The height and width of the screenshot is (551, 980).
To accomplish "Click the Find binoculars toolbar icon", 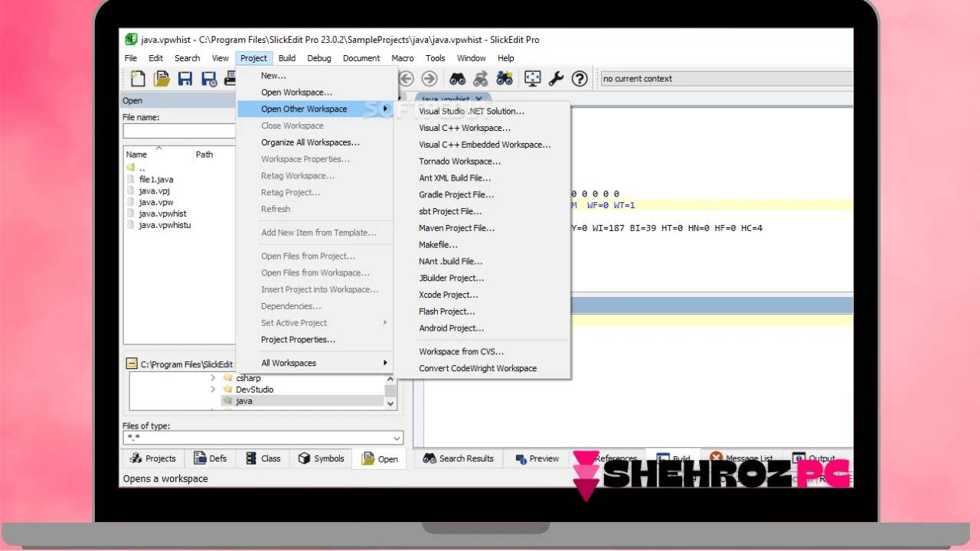I will click(x=457, y=78).
